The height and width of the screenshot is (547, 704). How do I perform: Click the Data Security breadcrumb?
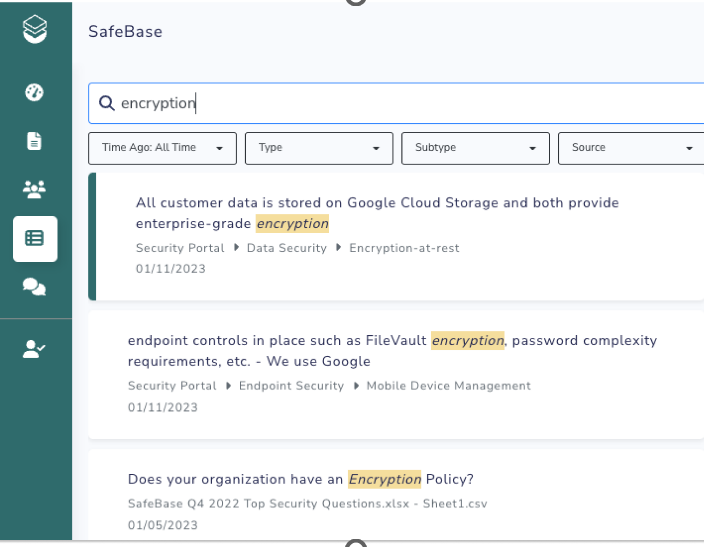tap(286, 248)
